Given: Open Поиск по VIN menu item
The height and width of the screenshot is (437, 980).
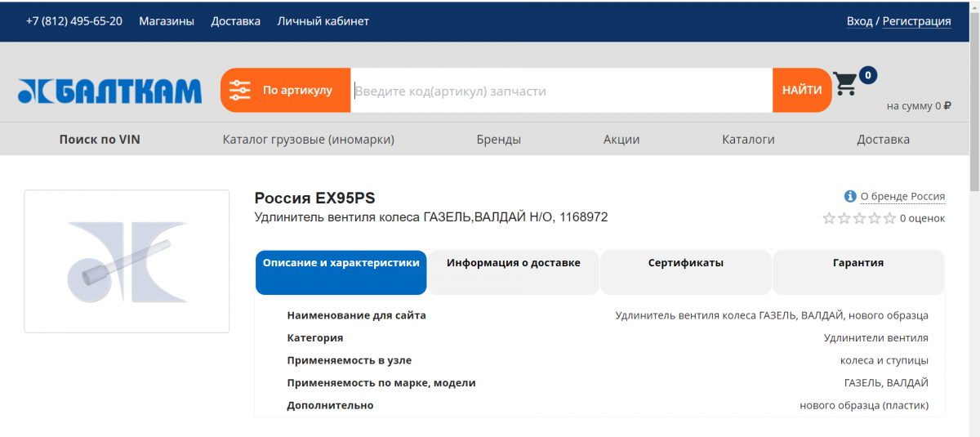Looking at the screenshot, I should coord(100,140).
